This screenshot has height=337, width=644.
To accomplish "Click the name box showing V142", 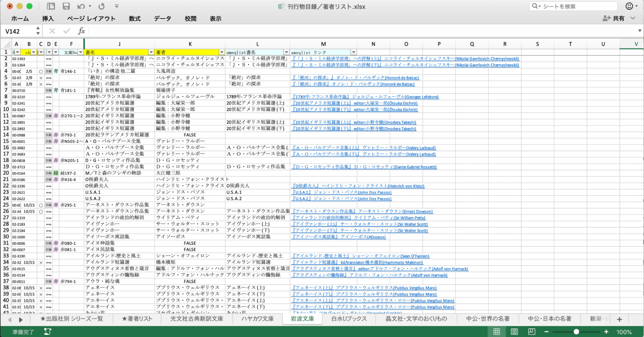I will tap(18, 31).
